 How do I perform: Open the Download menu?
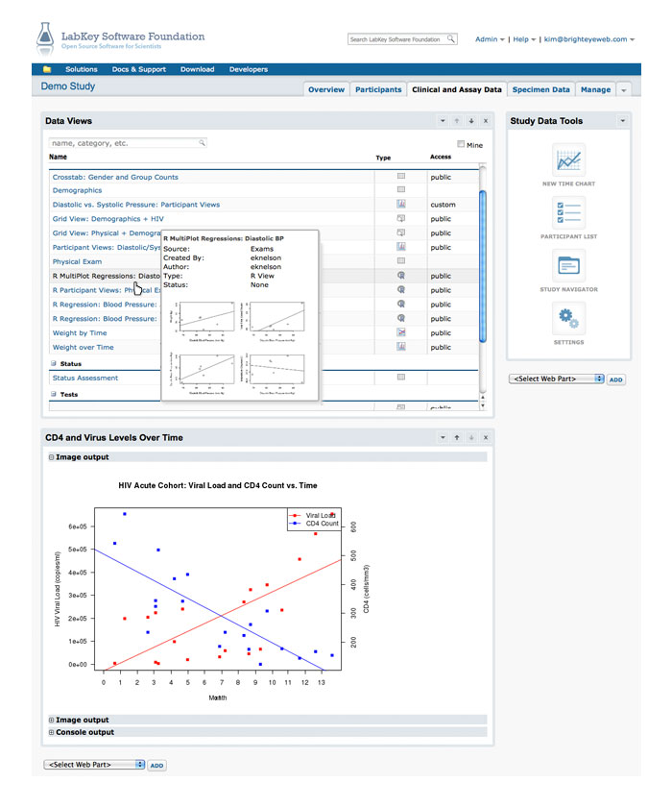pyautogui.click(x=198, y=69)
